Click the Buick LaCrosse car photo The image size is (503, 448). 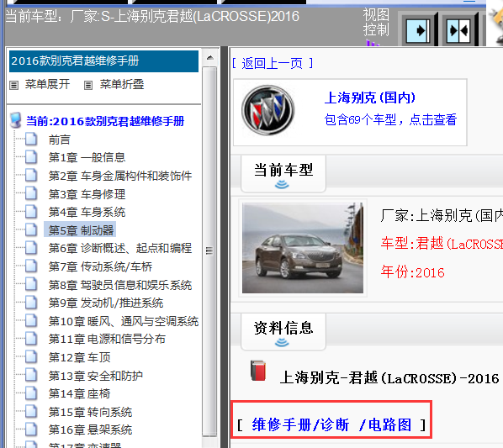click(x=303, y=248)
